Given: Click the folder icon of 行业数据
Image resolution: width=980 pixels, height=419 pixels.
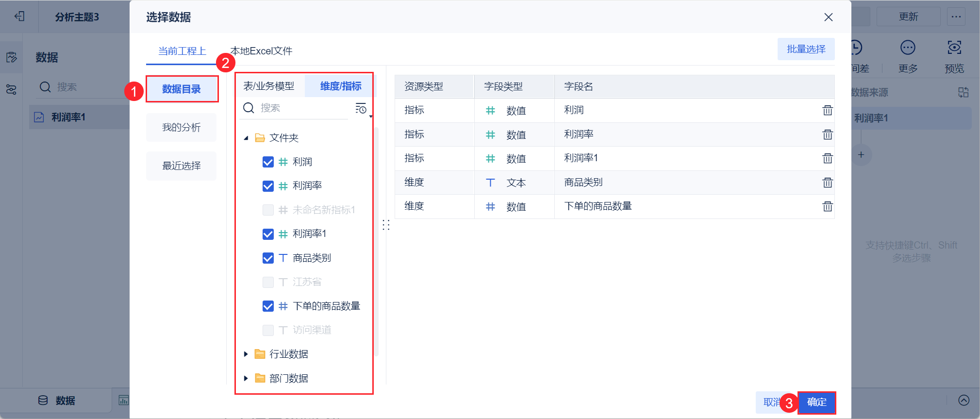Looking at the screenshot, I should click(260, 354).
